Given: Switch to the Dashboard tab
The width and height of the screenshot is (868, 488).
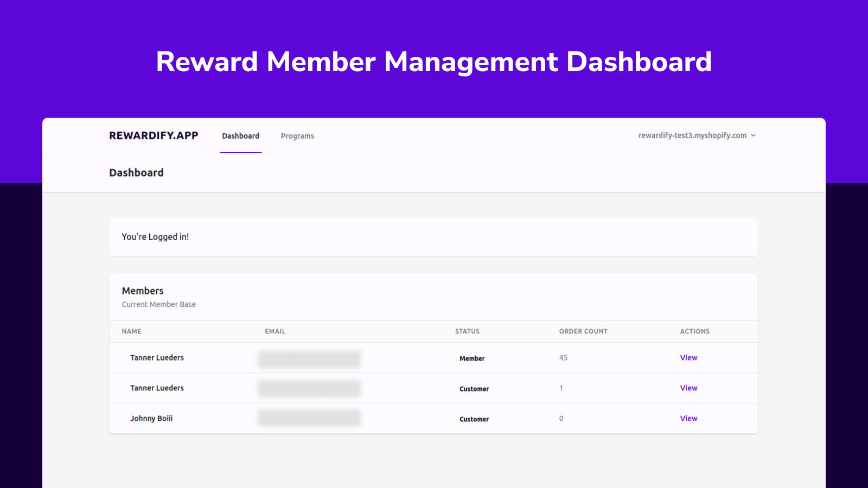Looking at the screenshot, I should click(x=240, y=136).
